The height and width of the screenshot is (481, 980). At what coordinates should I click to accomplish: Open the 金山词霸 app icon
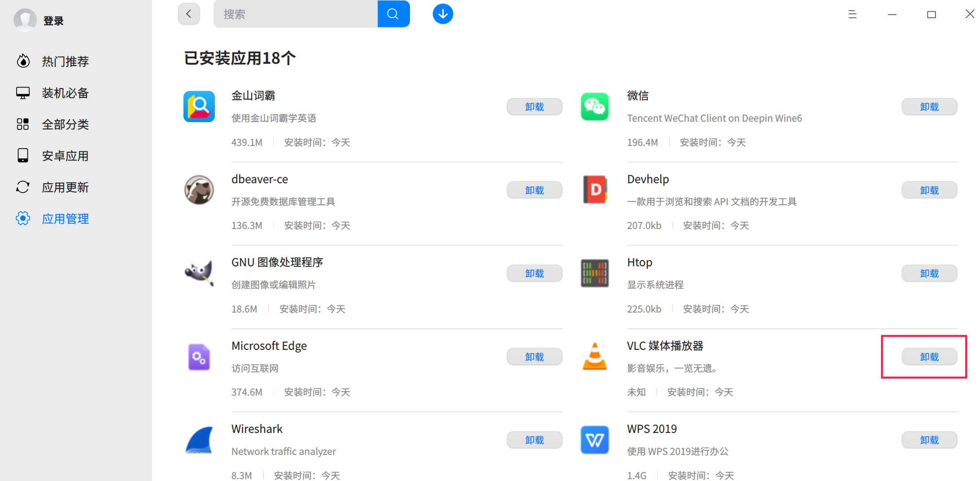[199, 107]
